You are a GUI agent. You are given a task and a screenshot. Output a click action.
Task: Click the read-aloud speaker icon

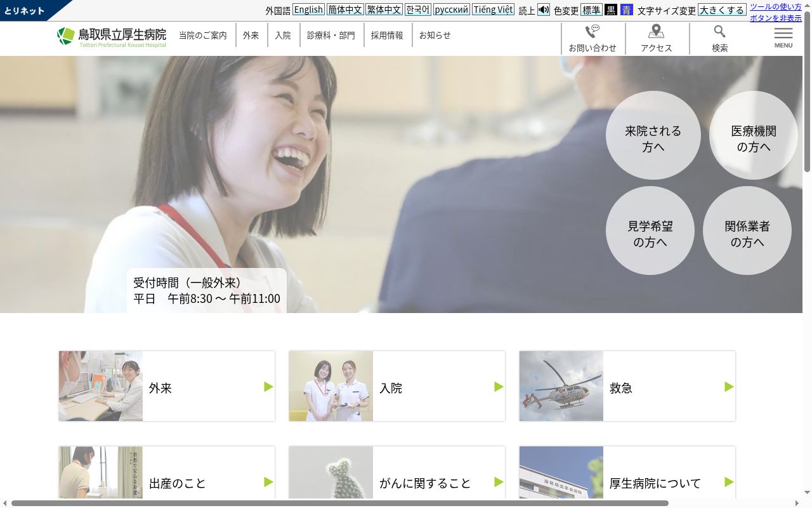pyautogui.click(x=544, y=10)
